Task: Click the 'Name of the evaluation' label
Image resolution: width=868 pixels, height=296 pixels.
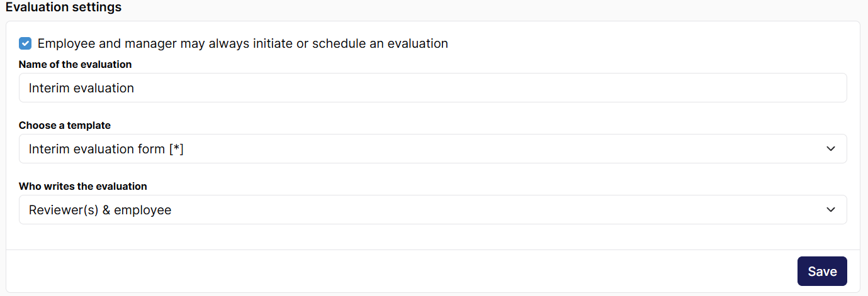Action: pos(75,64)
